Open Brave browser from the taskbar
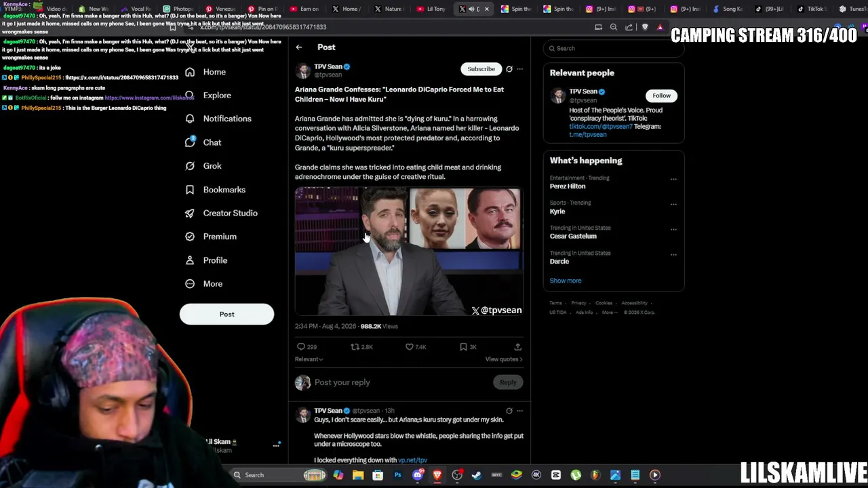 pos(437,475)
